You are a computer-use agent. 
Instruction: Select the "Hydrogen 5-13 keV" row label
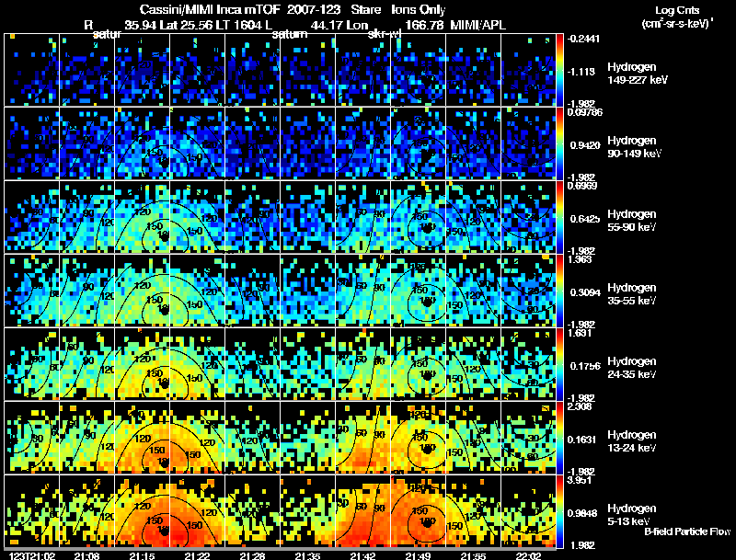click(x=632, y=515)
